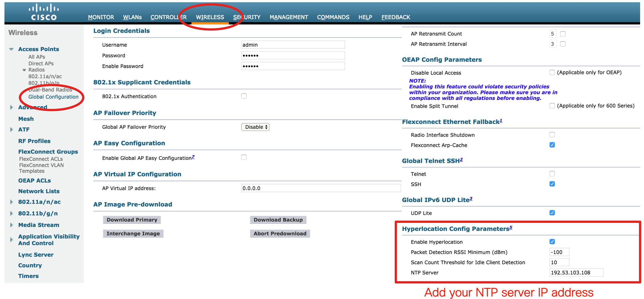Open footnote 1 beside Flexconnect Ethernet Fallback
The height and width of the screenshot is (299, 644).
tap(501, 121)
